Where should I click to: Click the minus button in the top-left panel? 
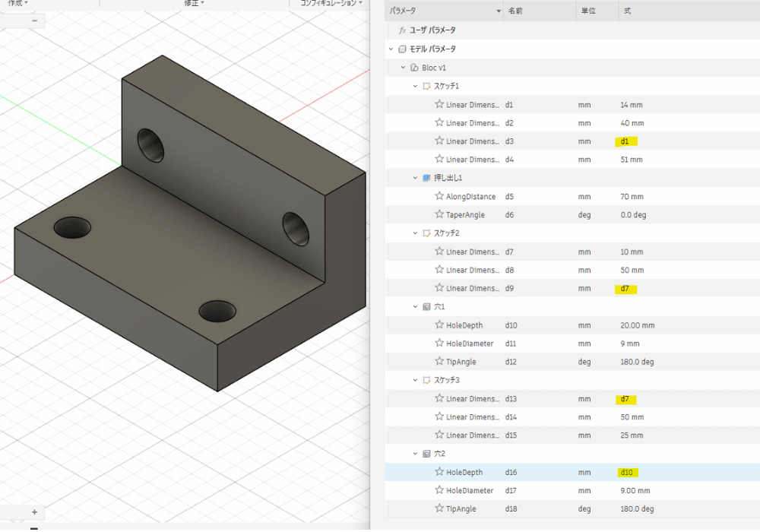(34, 21)
